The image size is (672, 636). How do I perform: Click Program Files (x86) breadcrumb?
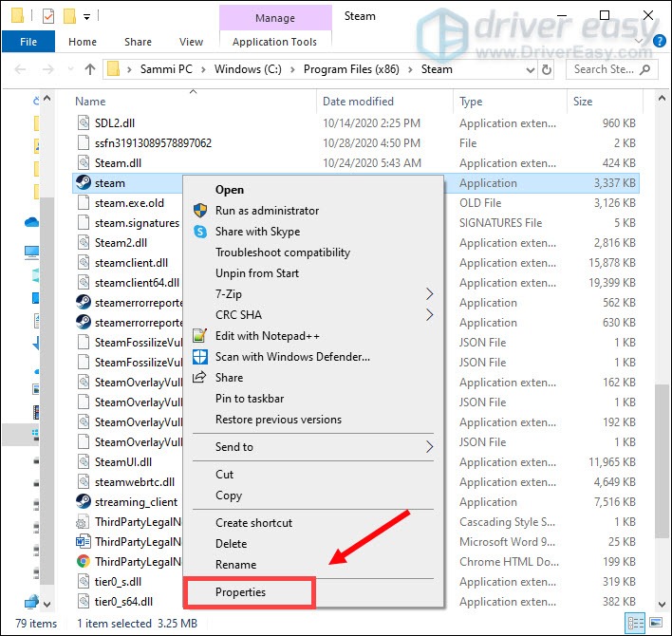click(351, 69)
